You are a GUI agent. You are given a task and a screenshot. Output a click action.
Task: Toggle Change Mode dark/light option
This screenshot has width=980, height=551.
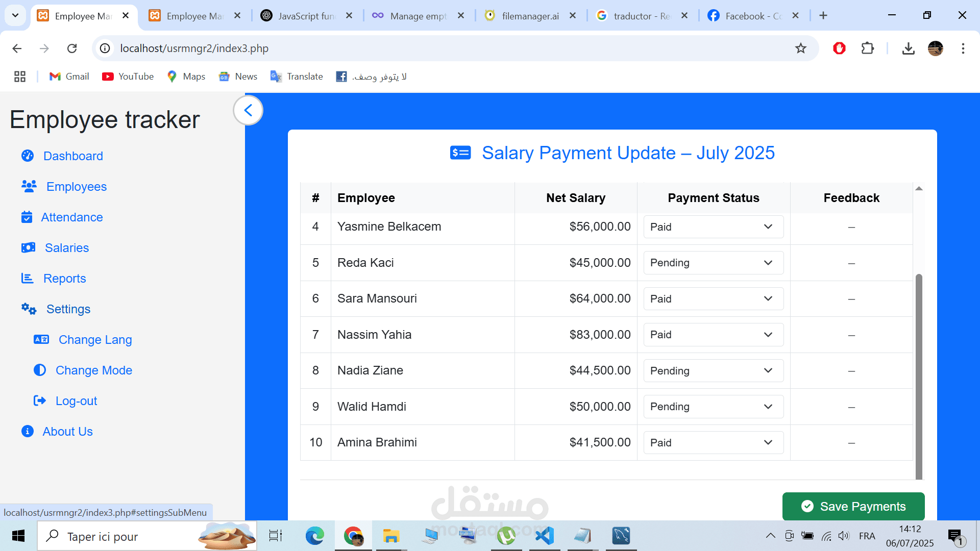(93, 370)
